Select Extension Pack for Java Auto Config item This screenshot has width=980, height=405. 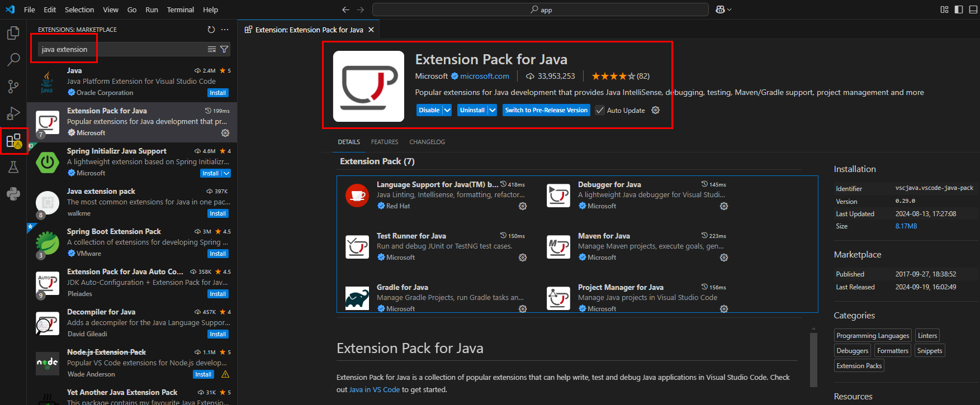[132, 283]
